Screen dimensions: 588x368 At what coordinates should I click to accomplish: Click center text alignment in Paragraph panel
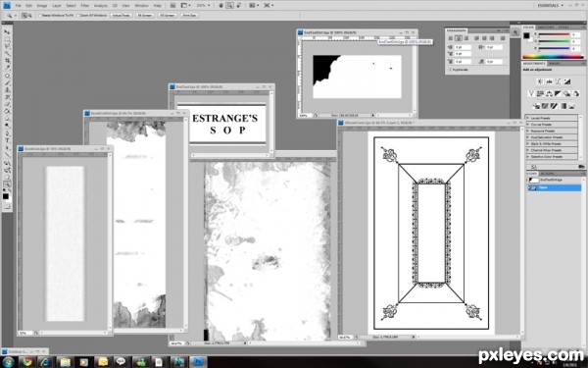(459, 38)
